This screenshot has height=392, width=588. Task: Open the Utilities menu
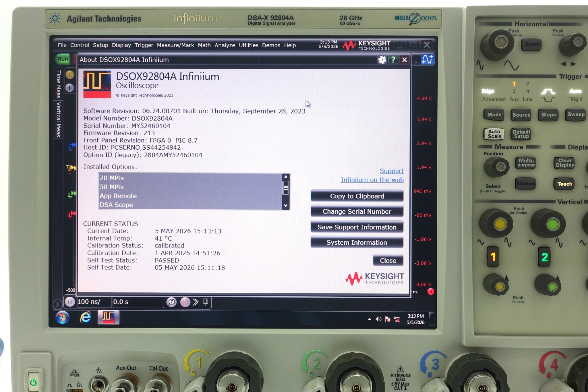pos(249,45)
